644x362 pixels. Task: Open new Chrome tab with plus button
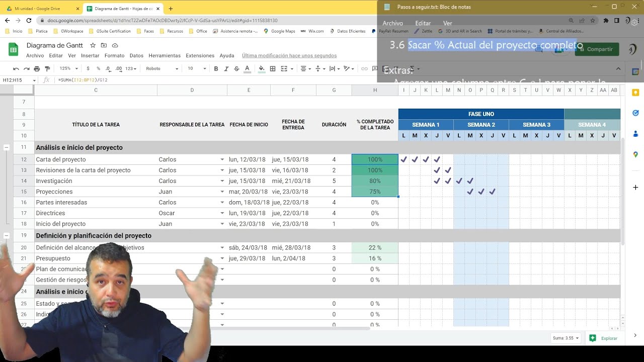coord(171,9)
